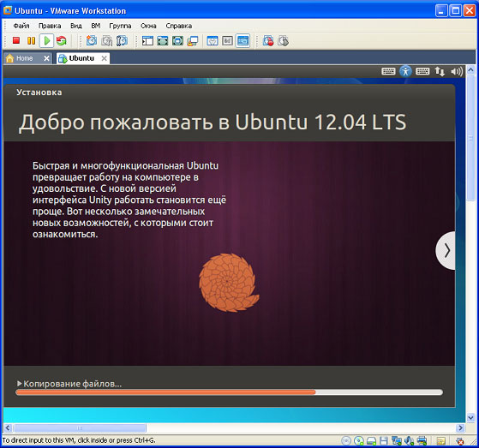Screen dimensions: 479x448
Task: Open the Snapshot Manager wrench icon
Action: point(122,40)
